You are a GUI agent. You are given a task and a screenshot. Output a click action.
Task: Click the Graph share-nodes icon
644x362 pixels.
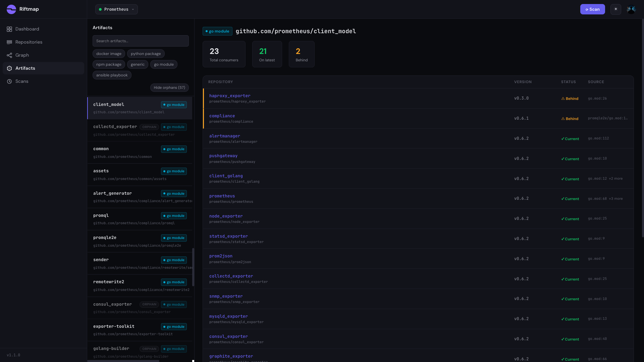tap(9, 55)
